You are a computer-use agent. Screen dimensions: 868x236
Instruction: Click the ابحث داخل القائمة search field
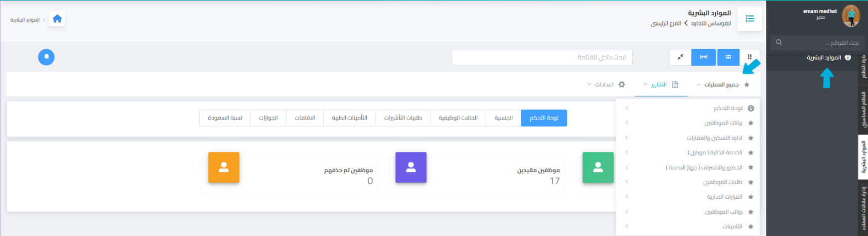[542, 57]
